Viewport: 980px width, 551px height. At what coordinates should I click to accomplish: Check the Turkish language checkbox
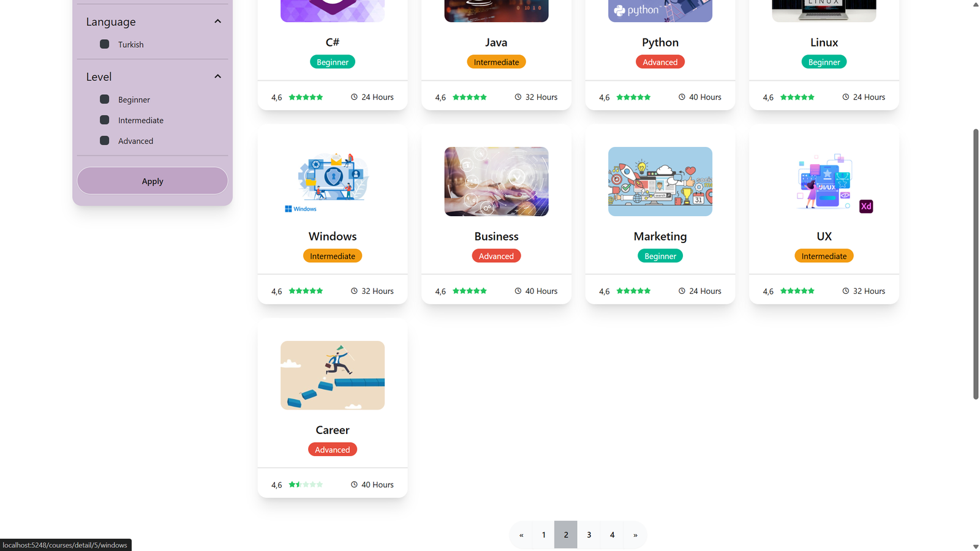tap(105, 44)
